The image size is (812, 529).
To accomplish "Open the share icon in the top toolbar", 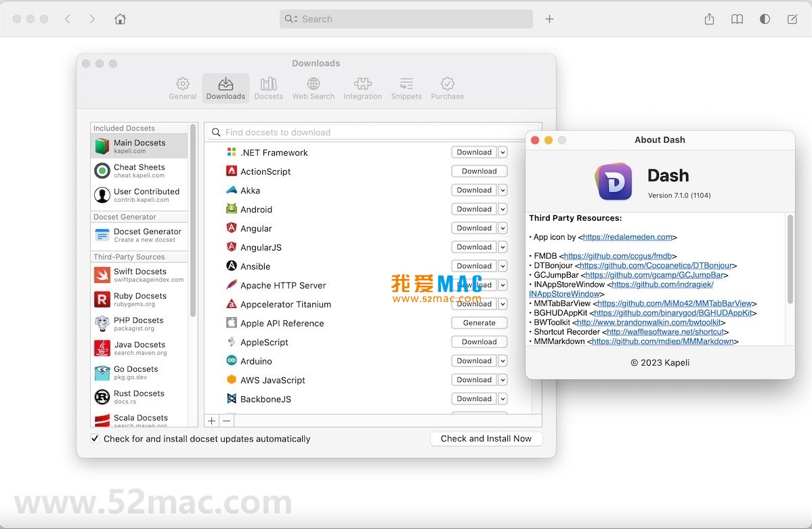I will [x=710, y=19].
